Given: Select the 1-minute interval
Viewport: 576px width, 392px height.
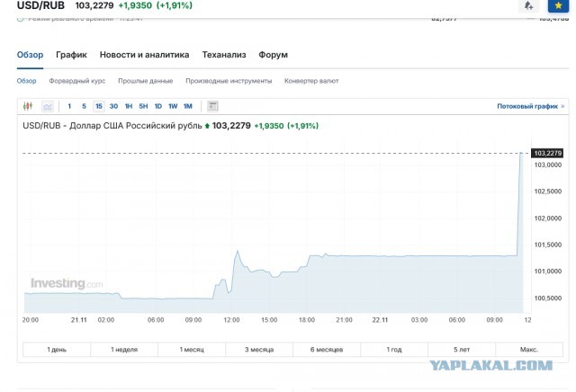Looking at the screenshot, I should tap(69, 106).
